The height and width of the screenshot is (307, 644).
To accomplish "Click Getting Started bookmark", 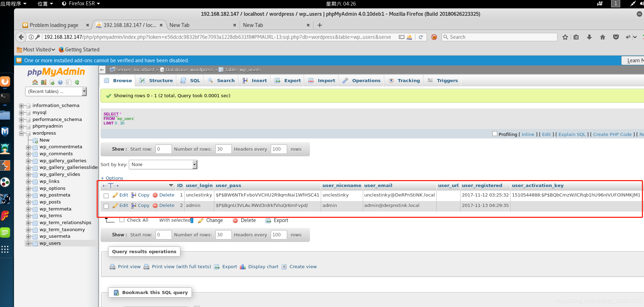I will pyautogui.click(x=79, y=50).
